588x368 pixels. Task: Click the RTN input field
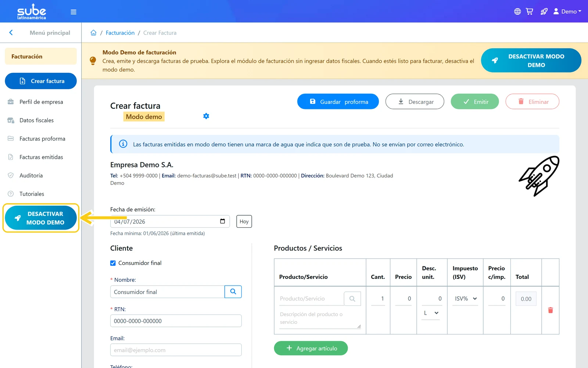pyautogui.click(x=176, y=321)
